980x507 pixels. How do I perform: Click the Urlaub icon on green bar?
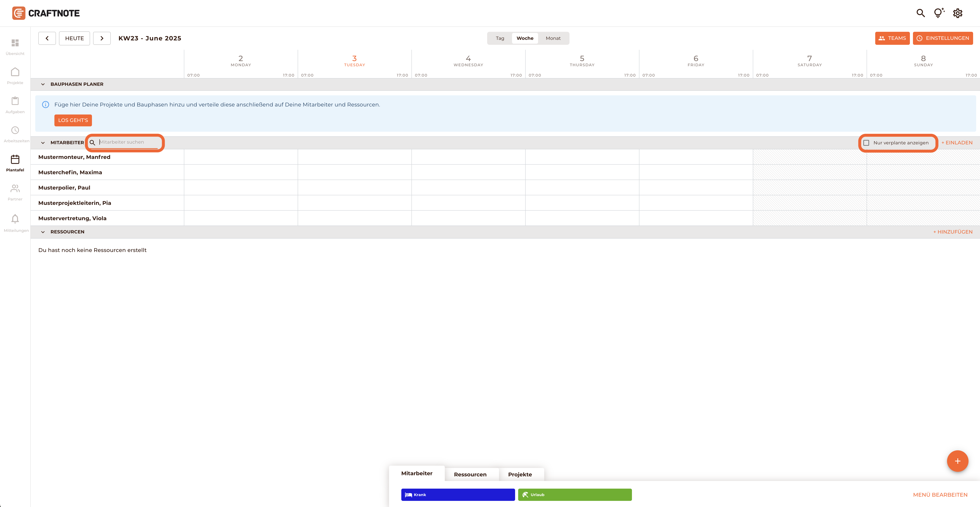[525, 495]
